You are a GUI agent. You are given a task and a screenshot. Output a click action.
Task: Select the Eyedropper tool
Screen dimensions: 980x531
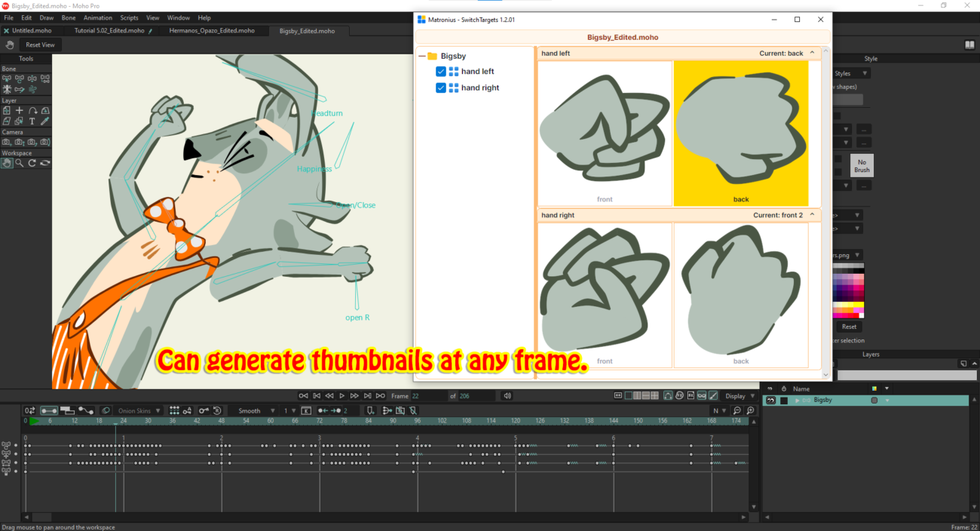coord(45,121)
